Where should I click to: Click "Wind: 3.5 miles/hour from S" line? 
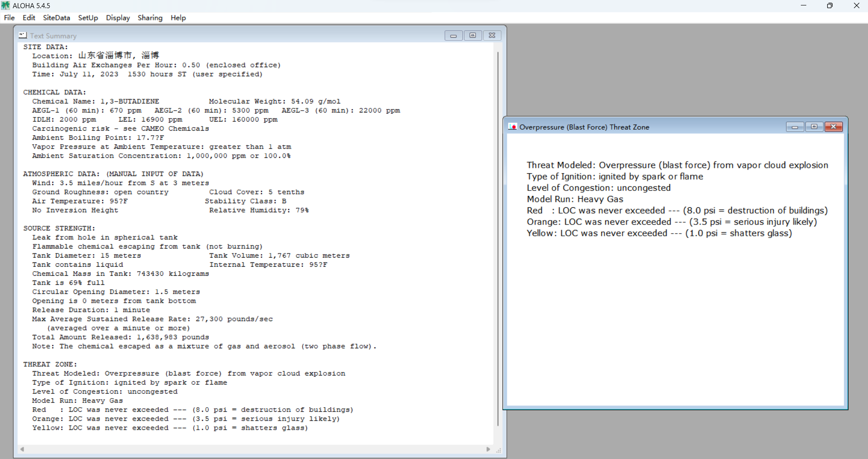pos(121,183)
